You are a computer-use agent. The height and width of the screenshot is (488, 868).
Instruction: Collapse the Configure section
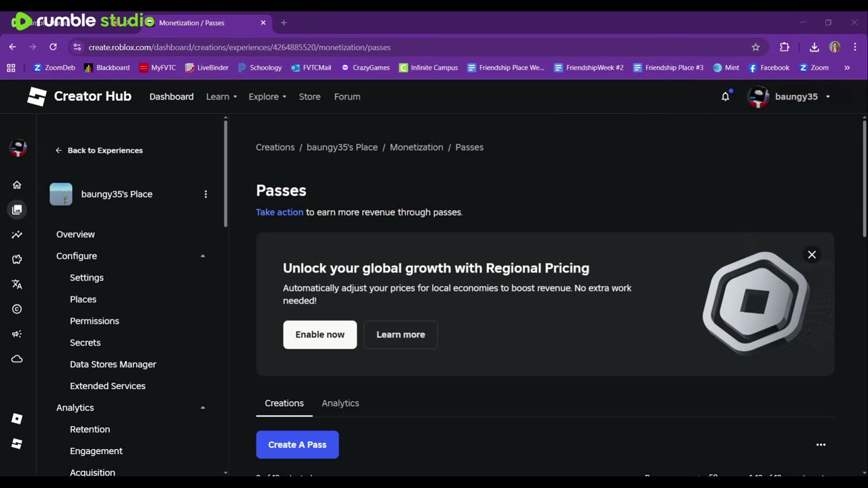coord(203,256)
